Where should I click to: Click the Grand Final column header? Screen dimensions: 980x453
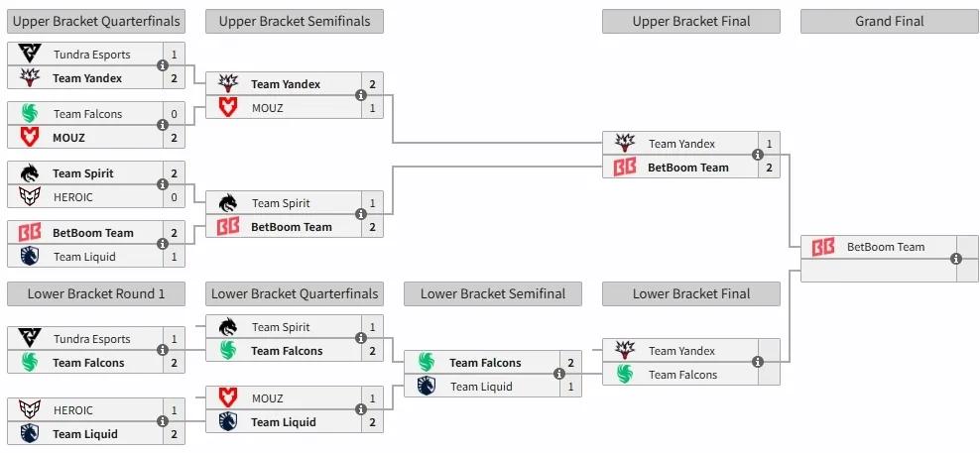pyautogui.click(x=890, y=21)
